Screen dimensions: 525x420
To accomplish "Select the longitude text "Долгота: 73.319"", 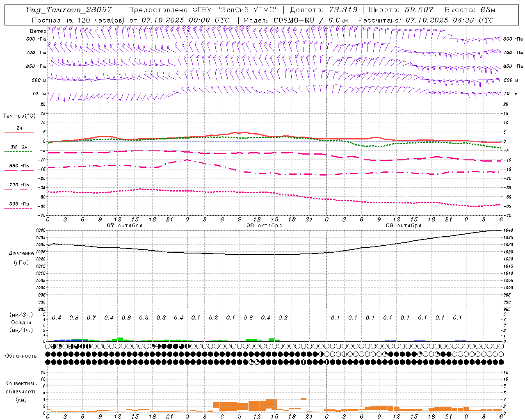I will (x=324, y=10).
